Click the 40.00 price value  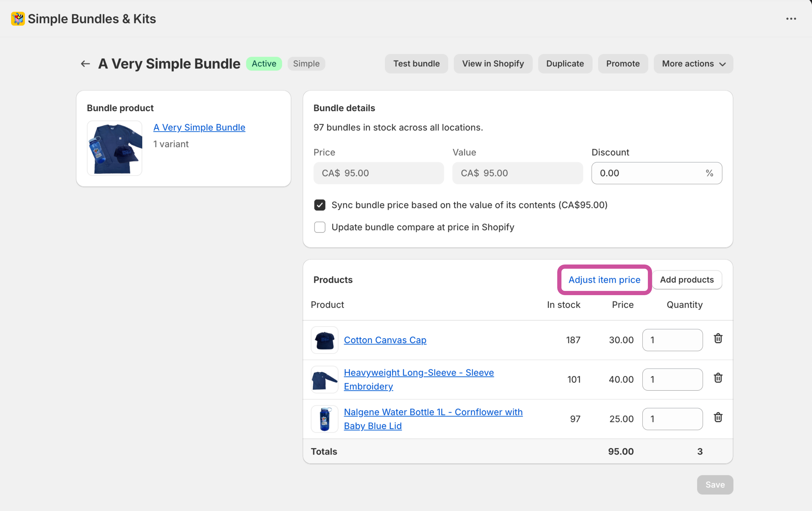[621, 379]
